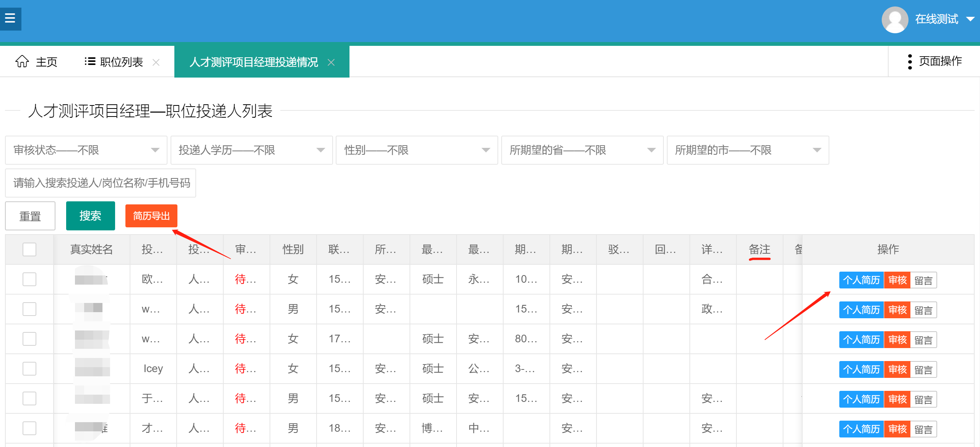Click the user avatar icon

coord(895,19)
